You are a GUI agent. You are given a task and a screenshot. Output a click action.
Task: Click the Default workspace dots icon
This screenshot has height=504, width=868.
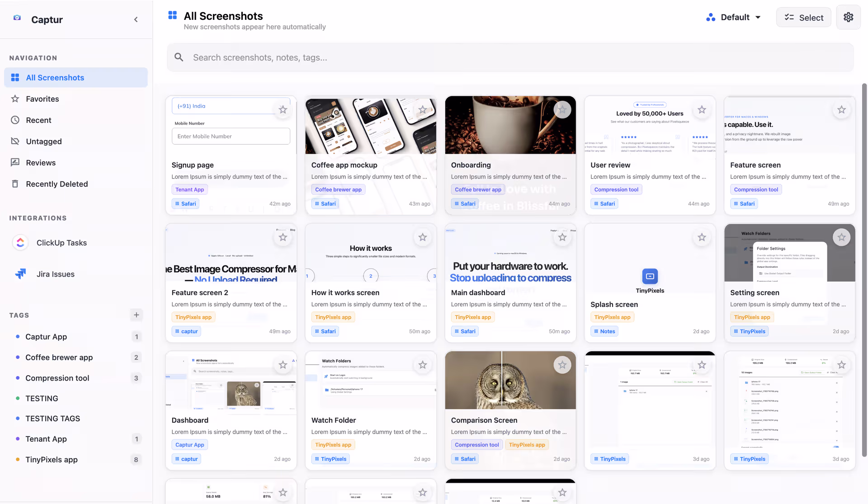pyautogui.click(x=711, y=17)
